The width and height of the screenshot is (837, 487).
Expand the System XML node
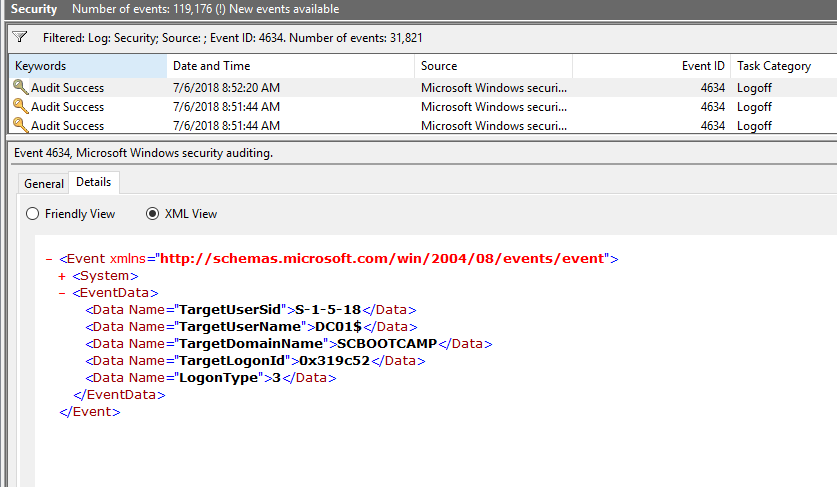pos(62,276)
